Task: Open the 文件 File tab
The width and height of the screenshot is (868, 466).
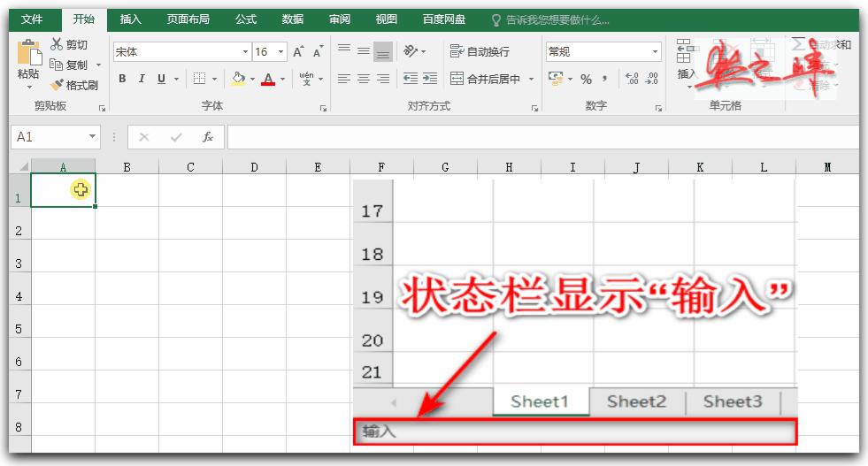Action: coord(32,19)
